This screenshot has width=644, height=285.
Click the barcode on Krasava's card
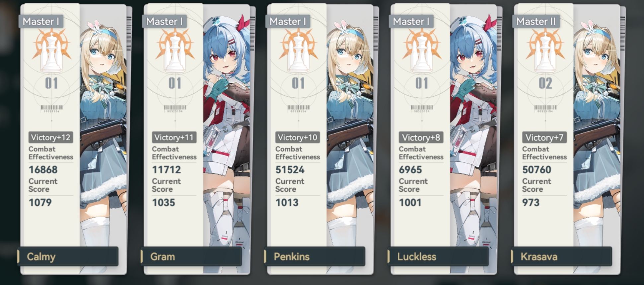coord(545,109)
